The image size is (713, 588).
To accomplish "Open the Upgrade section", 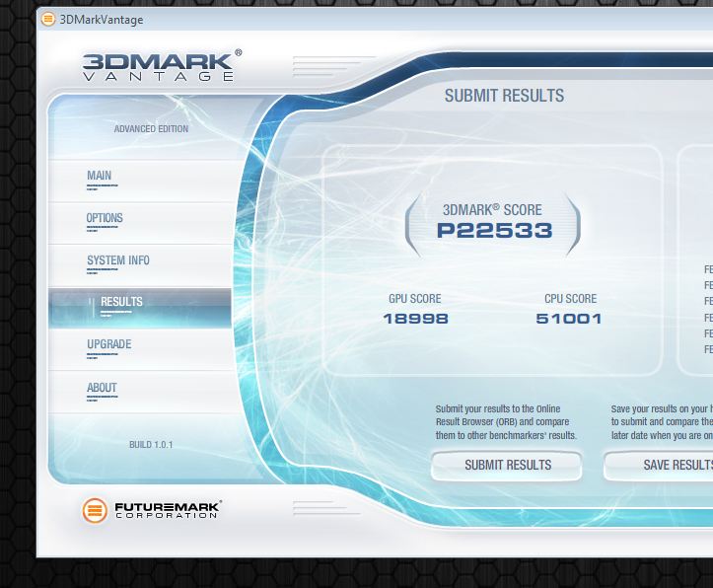I will (139, 349).
